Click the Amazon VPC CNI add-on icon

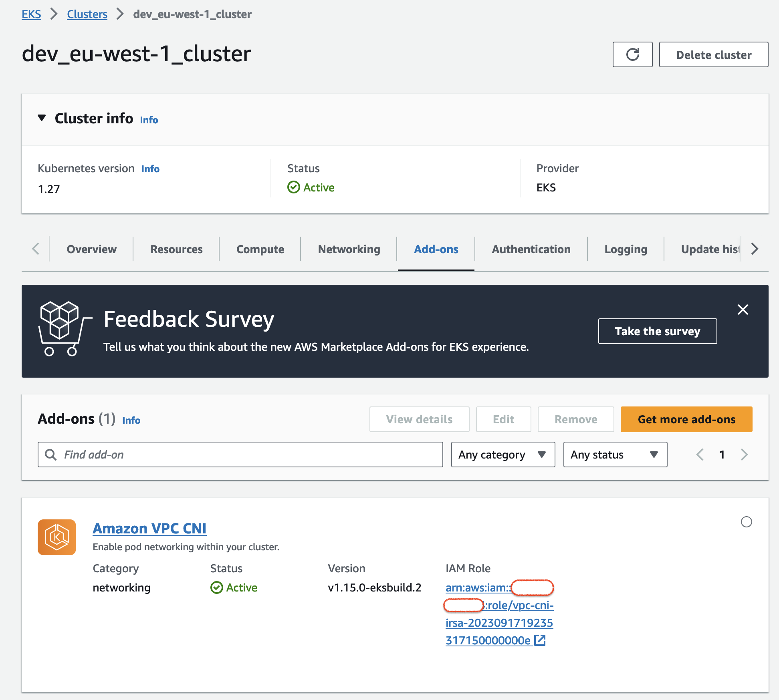[57, 537]
